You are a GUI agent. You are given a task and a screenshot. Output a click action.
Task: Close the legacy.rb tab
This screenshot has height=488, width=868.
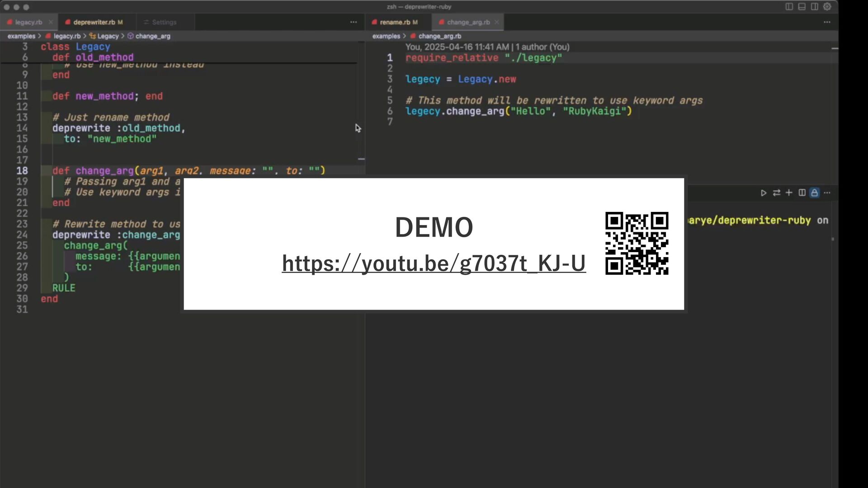(51, 22)
